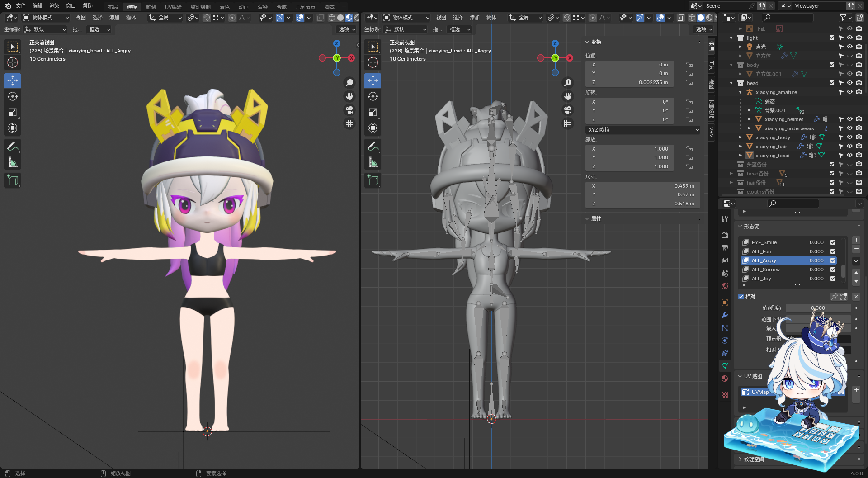Select the Measure tool in left viewport
868x478 pixels.
(13, 162)
